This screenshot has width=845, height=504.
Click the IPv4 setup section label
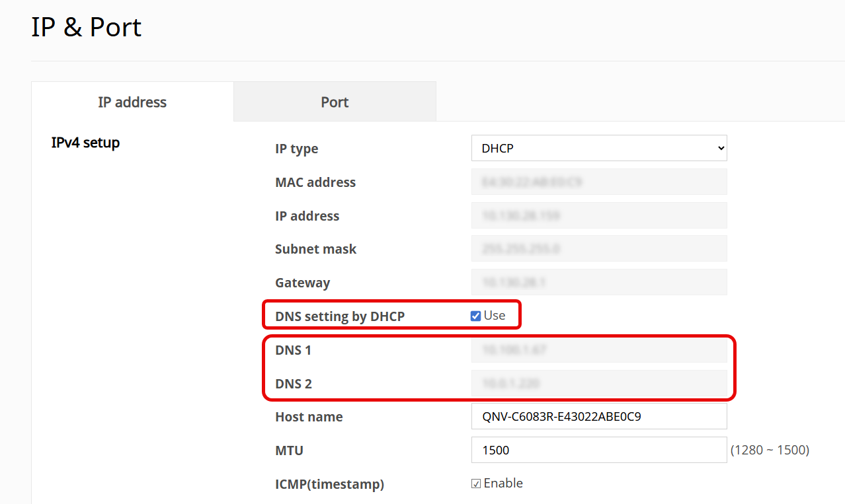(85, 142)
